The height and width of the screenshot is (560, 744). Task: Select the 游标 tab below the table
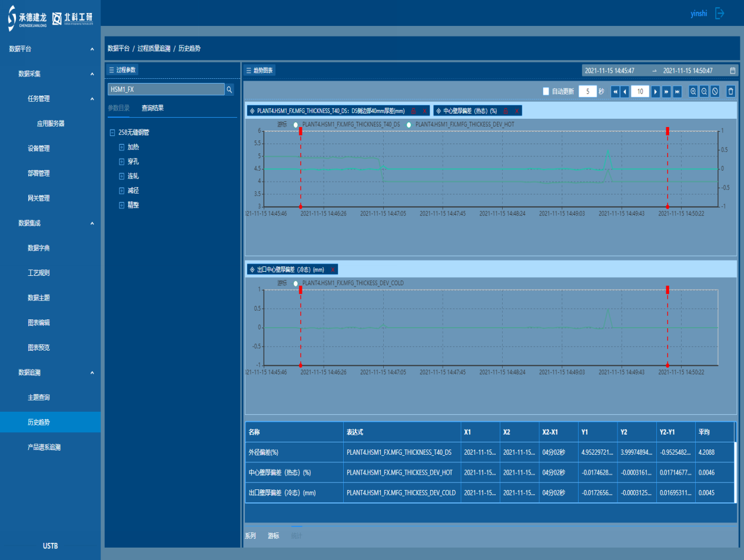(273, 536)
